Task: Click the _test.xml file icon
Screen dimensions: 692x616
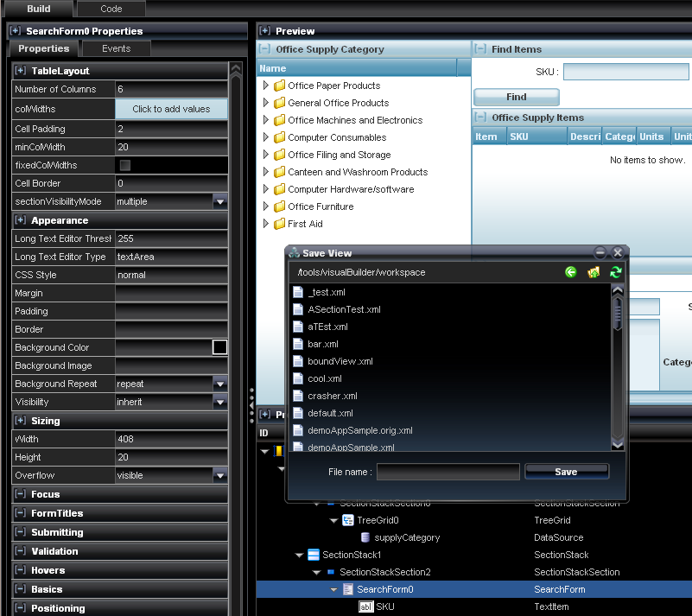Action: click(x=298, y=292)
